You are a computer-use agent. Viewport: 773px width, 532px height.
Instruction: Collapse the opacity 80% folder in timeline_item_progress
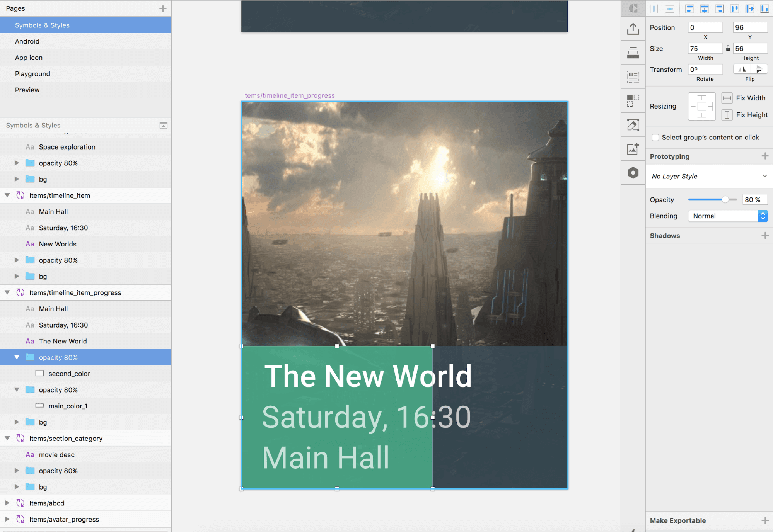coord(17,357)
